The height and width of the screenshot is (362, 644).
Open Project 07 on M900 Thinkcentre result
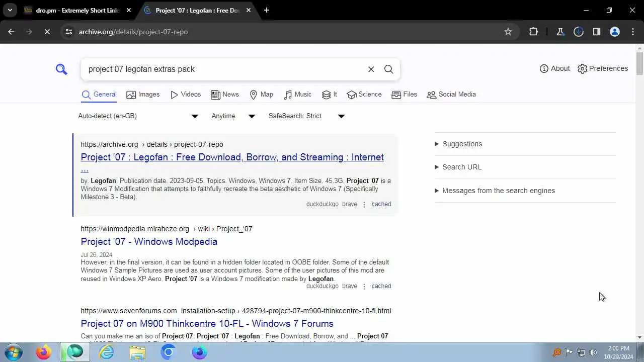[207, 323]
